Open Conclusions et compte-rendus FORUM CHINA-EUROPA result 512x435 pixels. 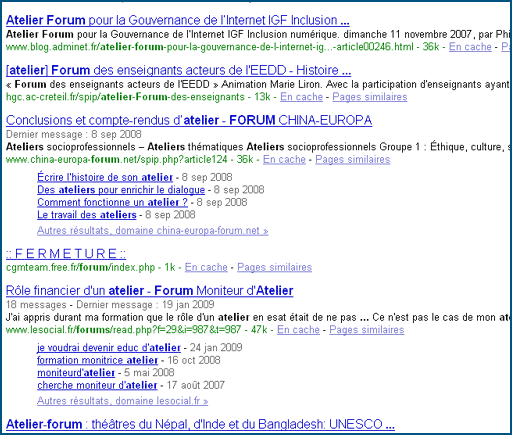click(x=189, y=120)
